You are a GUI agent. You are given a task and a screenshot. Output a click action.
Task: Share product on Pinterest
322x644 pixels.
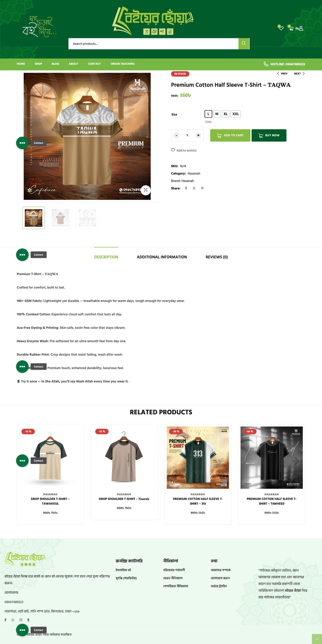[202, 188]
